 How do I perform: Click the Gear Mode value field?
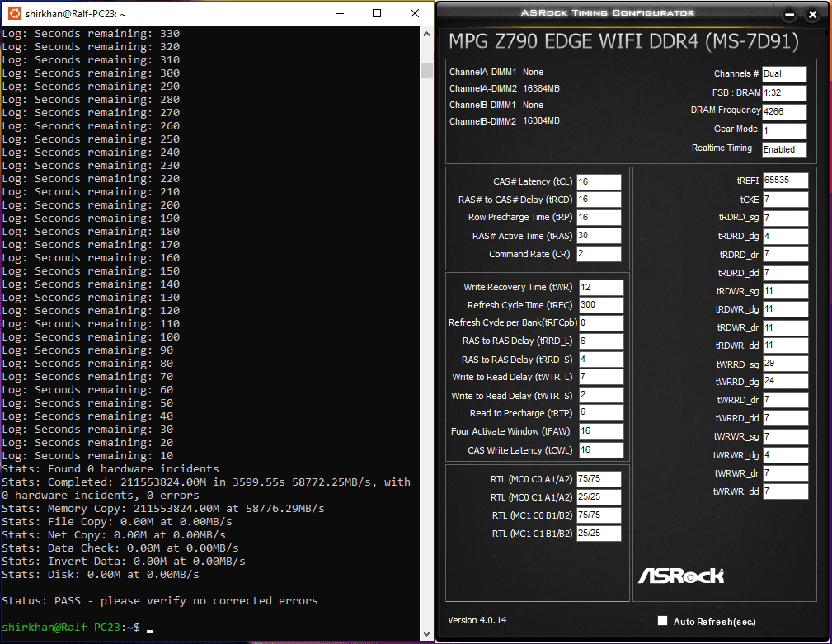[x=784, y=130]
